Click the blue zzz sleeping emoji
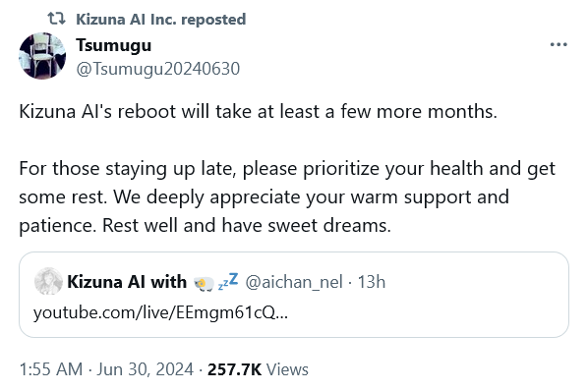 [x=228, y=281]
